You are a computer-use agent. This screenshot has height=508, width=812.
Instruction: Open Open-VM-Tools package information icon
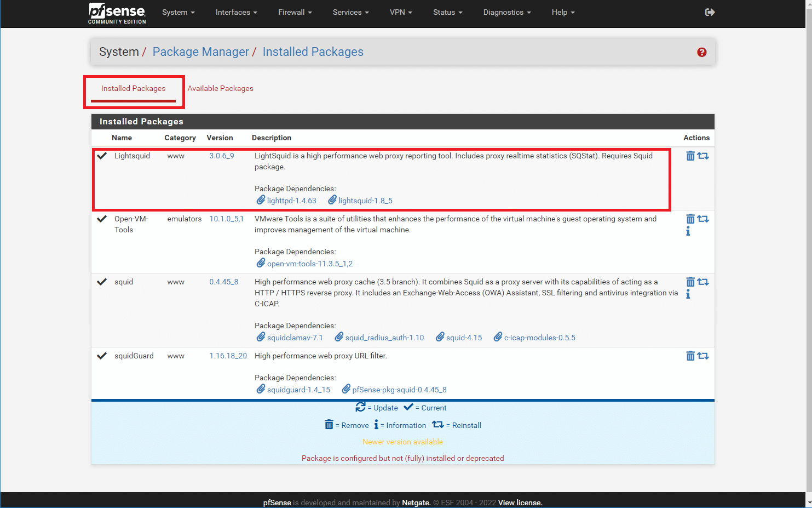(688, 231)
